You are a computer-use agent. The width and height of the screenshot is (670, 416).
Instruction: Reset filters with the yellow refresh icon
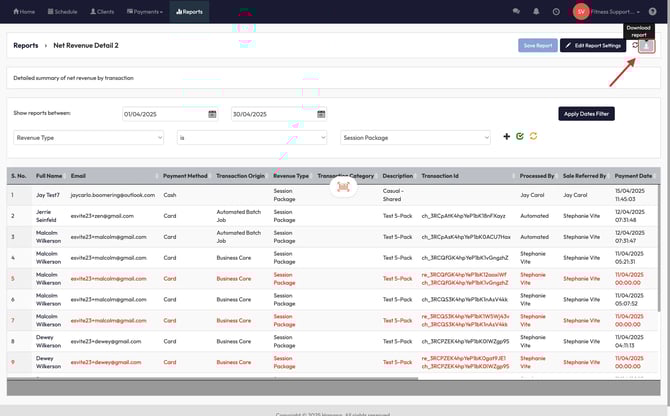click(x=534, y=136)
